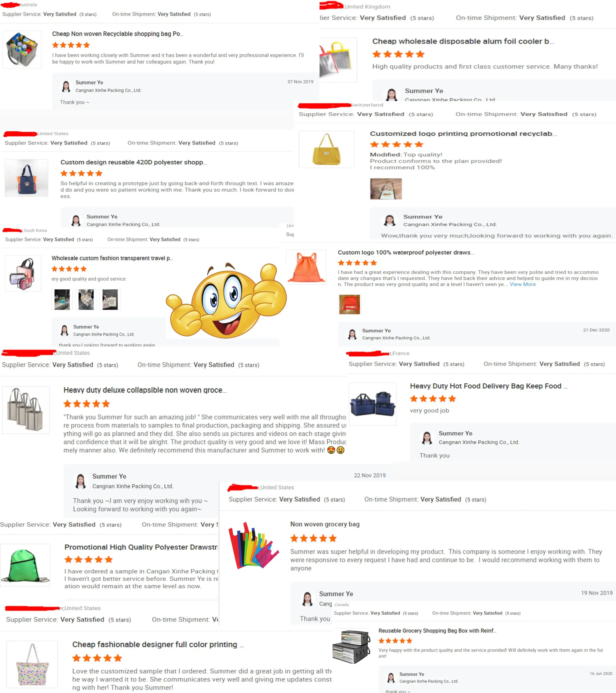This screenshot has width=616, height=693.
Task: Click the middle review photo of transparent bags
Action: 86,299
